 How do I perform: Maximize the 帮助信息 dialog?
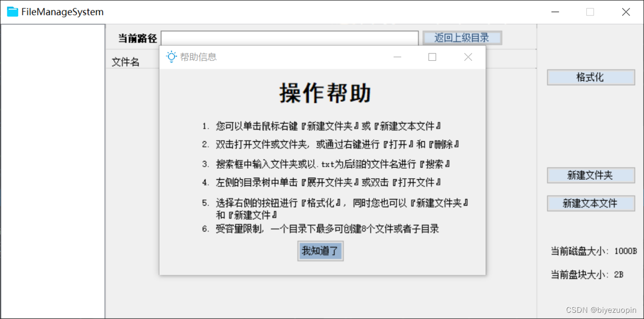coord(432,57)
